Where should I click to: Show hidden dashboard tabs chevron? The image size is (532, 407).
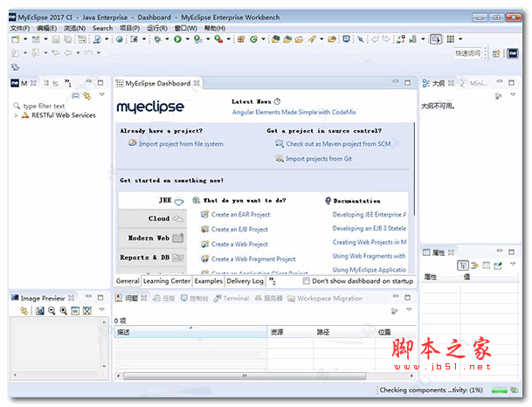click(272, 280)
